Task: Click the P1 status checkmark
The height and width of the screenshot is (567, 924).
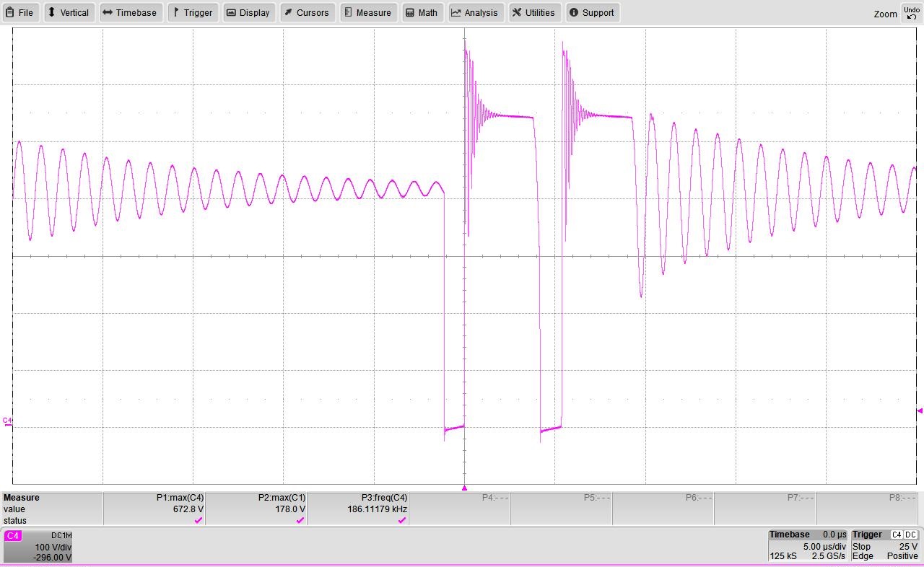Action: click(199, 520)
